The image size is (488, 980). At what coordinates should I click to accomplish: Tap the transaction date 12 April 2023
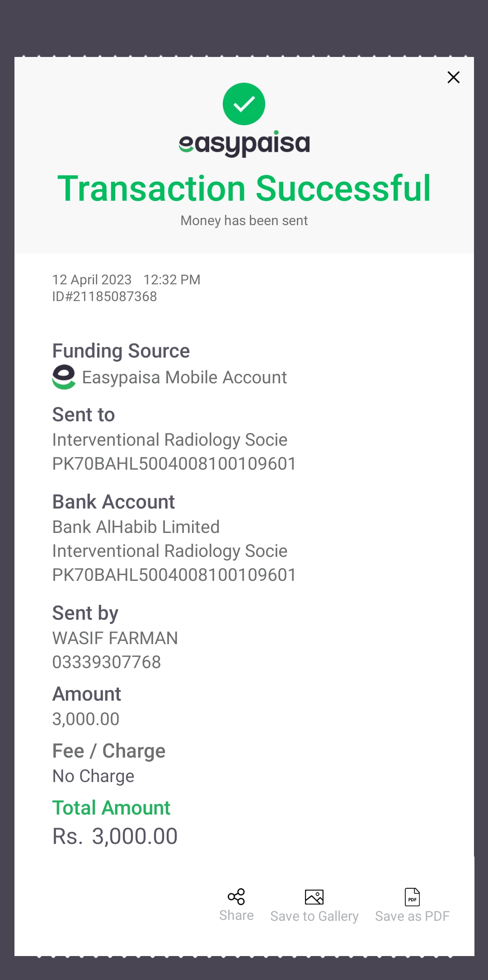[92, 280]
